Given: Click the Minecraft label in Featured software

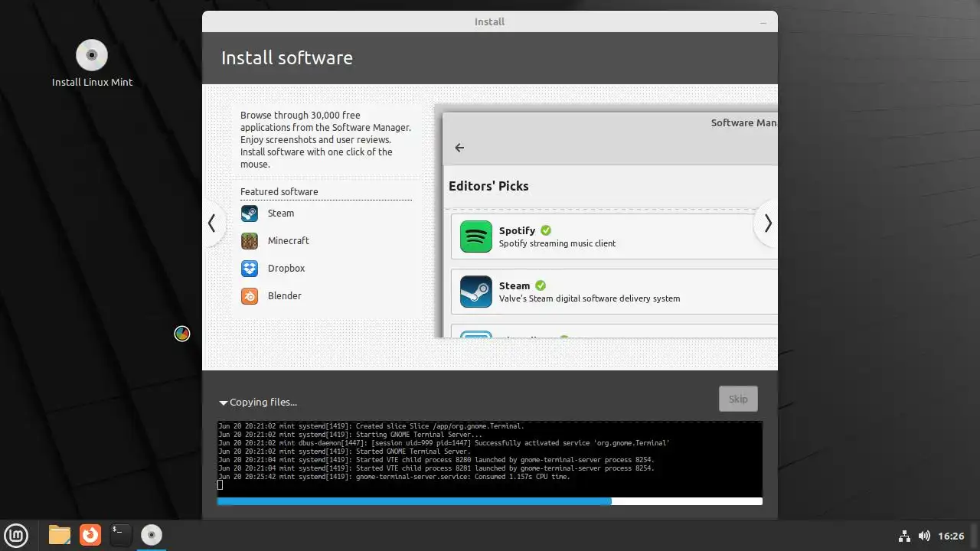Looking at the screenshot, I should tap(289, 241).
